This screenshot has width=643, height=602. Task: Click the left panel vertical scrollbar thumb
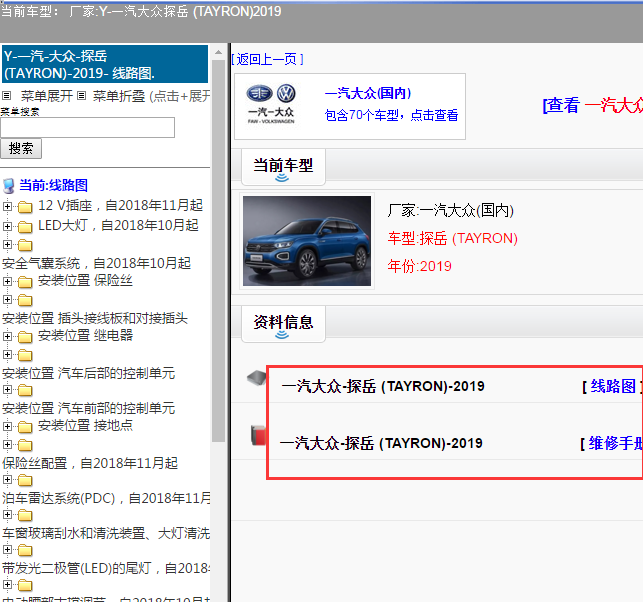click(218, 250)
